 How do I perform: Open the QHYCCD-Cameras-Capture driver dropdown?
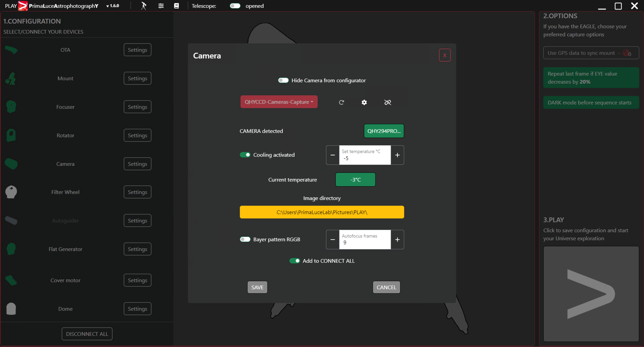point(279,102)
